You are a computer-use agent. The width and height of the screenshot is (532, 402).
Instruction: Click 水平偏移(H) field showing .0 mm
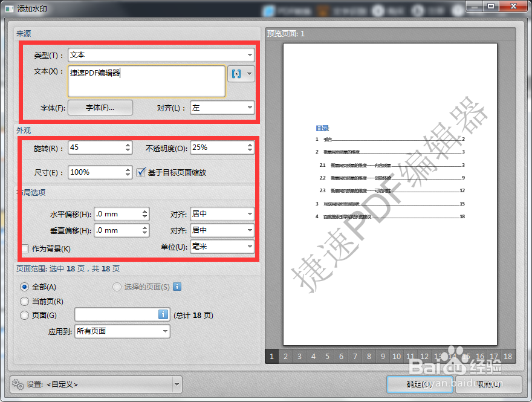(x=118, y=214)
